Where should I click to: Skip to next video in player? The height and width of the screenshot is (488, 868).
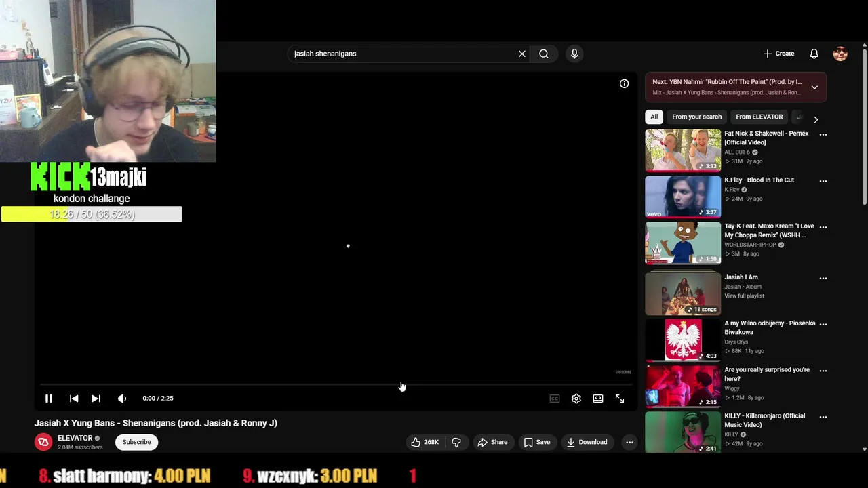click(96, 399)
